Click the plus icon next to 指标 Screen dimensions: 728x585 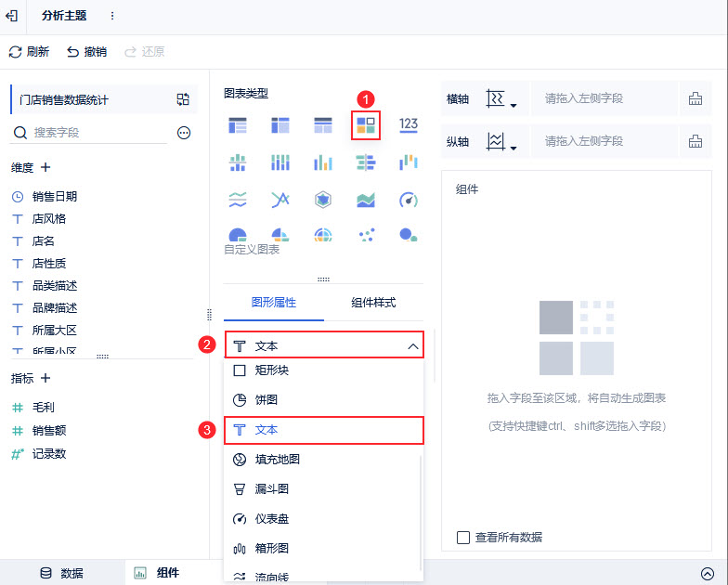(x=45, y=378)
